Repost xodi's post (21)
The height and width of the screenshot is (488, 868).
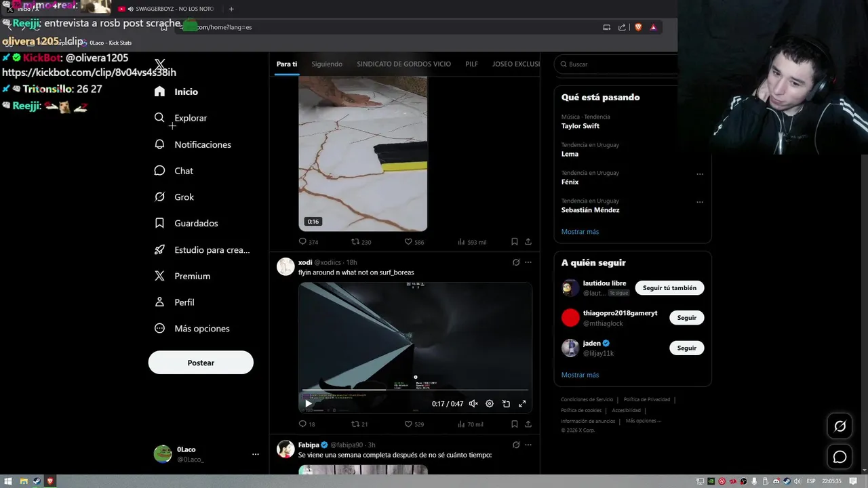(x=359, y=424)
